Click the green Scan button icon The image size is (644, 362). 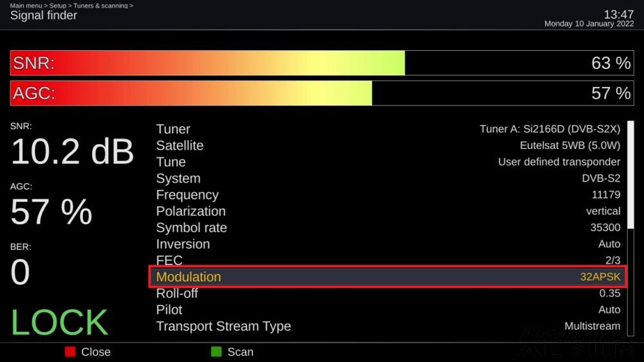point(216,352)
